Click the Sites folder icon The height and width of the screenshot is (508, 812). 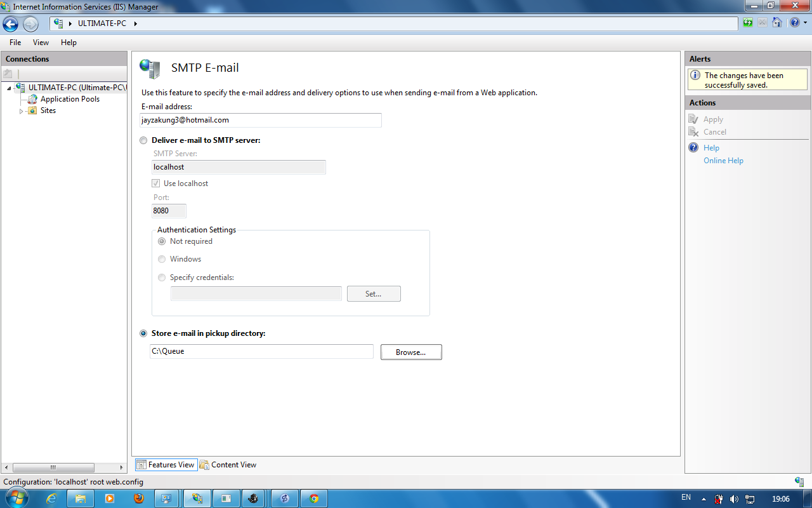[x=32, y=110]
